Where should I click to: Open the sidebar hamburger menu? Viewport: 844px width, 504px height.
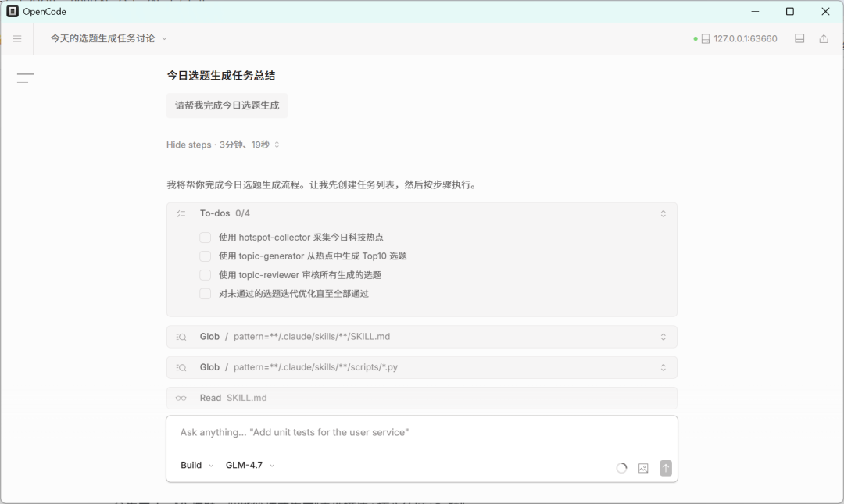pyautogui.click(x=17, y=38)
